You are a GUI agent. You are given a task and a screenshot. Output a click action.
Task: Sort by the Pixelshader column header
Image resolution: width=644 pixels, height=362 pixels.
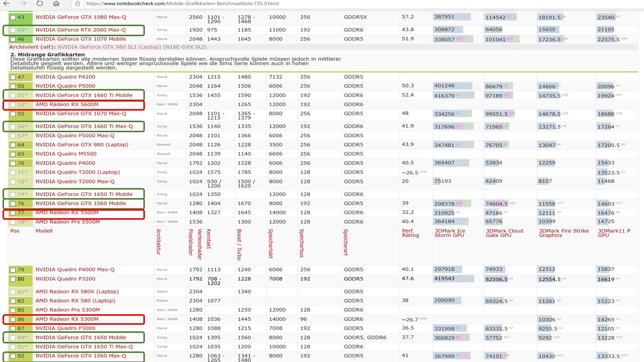point(191,242)
